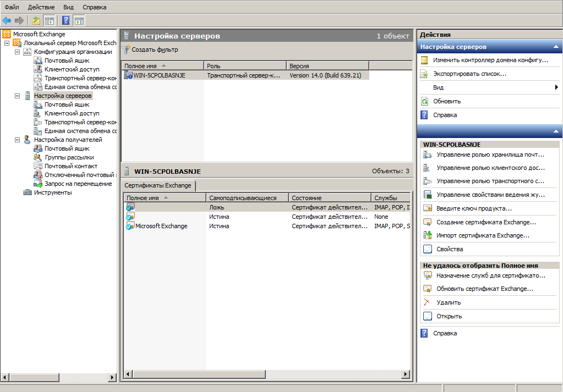Select Почтовый ящик under Конфигурация организации
563x392 pixels.
[67, 60]
